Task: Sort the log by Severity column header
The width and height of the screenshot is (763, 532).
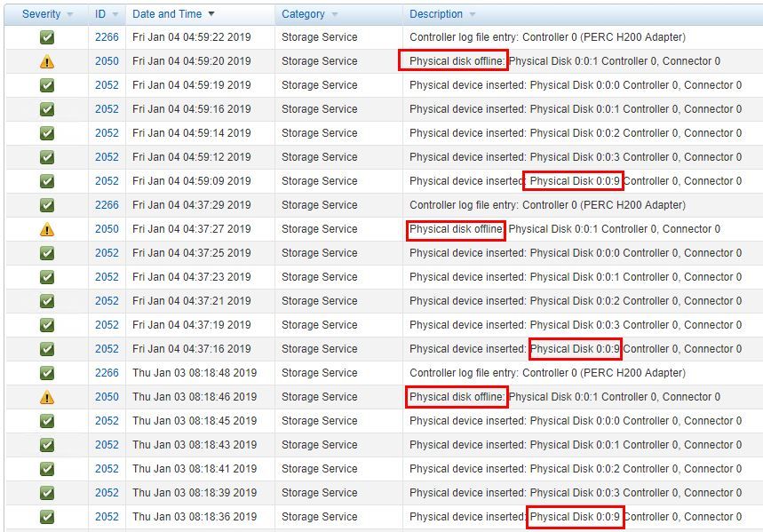Action: pos(42,14)
